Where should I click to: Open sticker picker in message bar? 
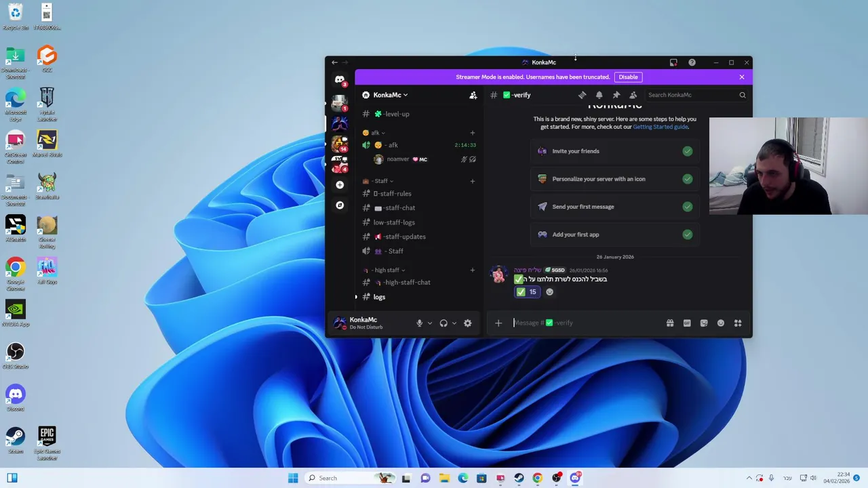[704, 323]
